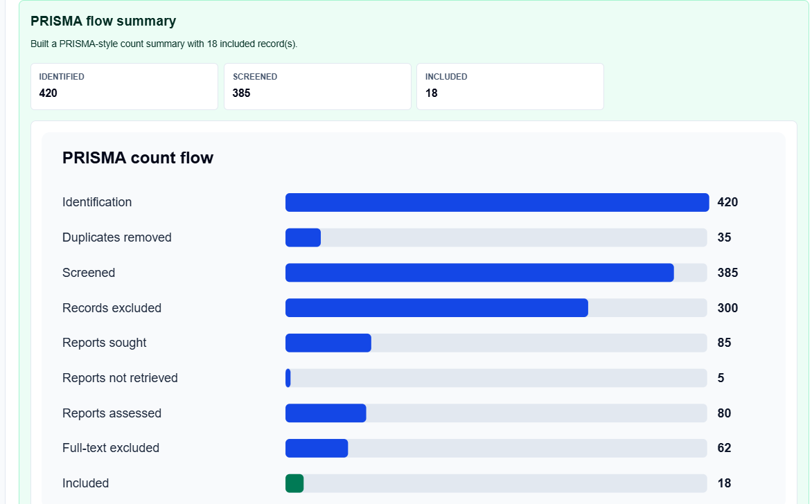Click the Duplicates removed label
This screenshot has width=812, height=504.
click(x=116, y=237)
